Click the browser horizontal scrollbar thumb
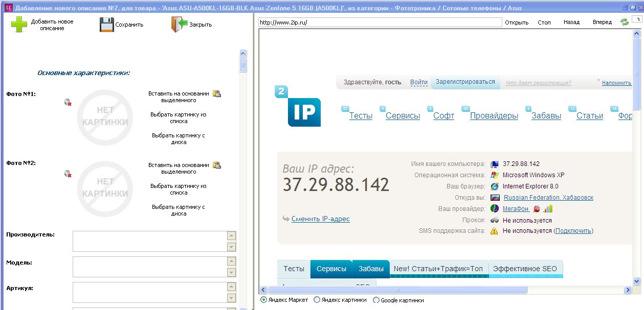The width and height of the screenshot is (644, 310). [x=397, y=290]
